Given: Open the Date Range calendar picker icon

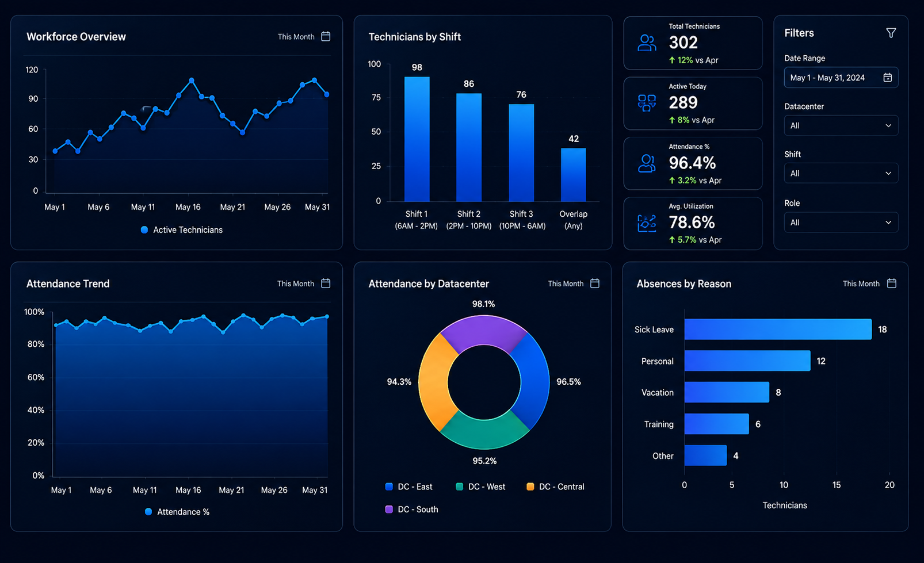Looking at the screenshot, I should coord(888,78).
